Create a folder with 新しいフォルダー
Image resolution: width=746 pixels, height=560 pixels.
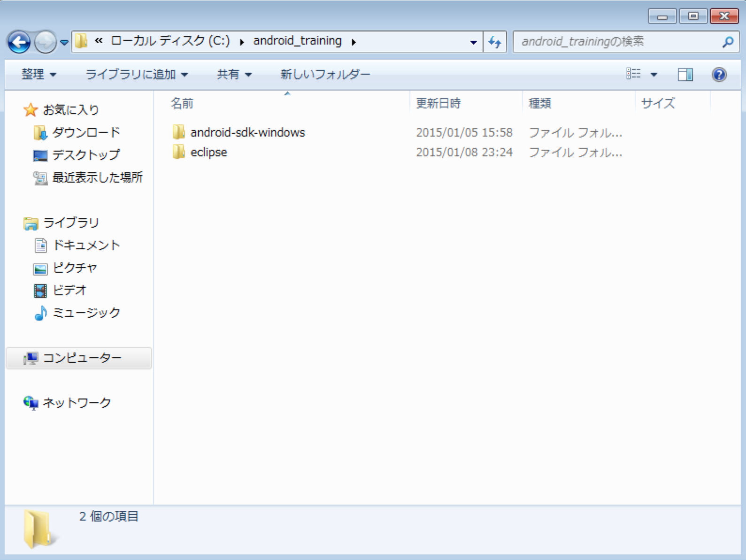[325, 74]
